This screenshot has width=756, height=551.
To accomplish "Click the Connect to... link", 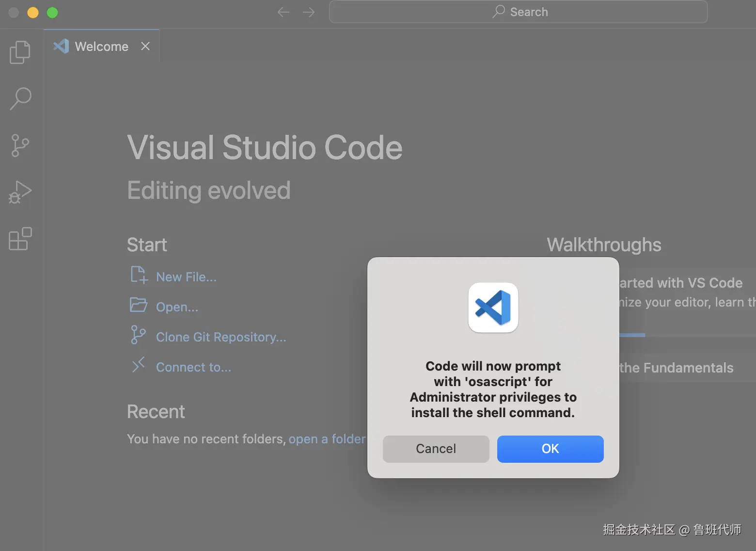I will pos(193,367).
